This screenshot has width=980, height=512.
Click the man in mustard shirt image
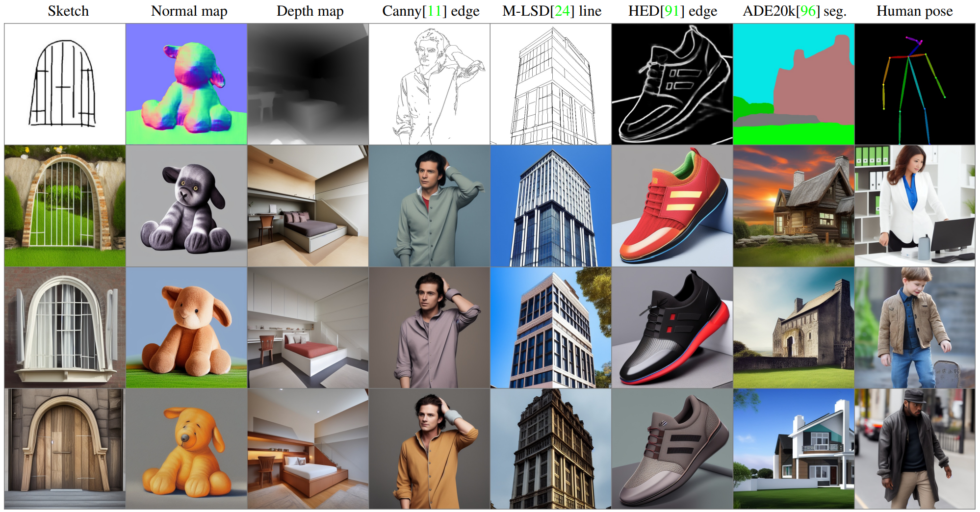coord(429,449)
